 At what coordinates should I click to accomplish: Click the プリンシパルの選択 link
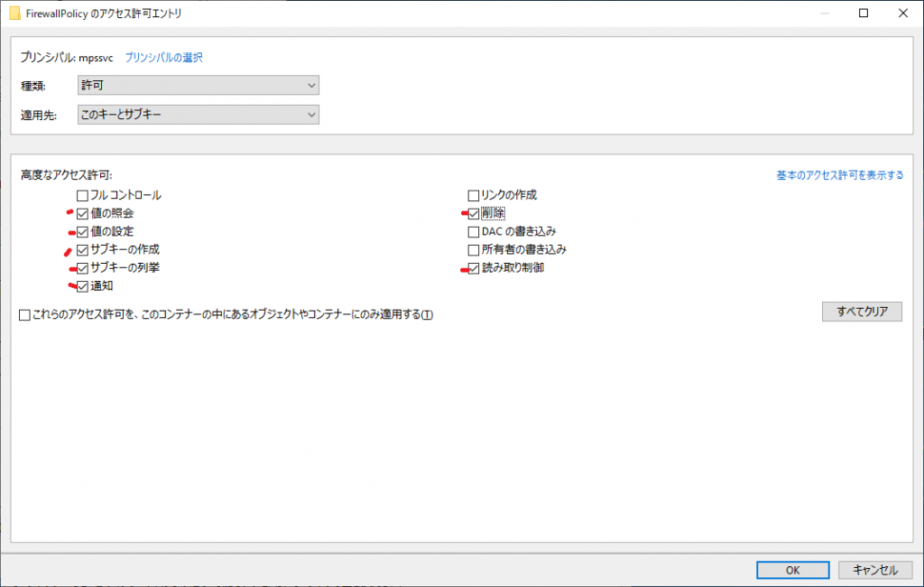pos(164,57)
